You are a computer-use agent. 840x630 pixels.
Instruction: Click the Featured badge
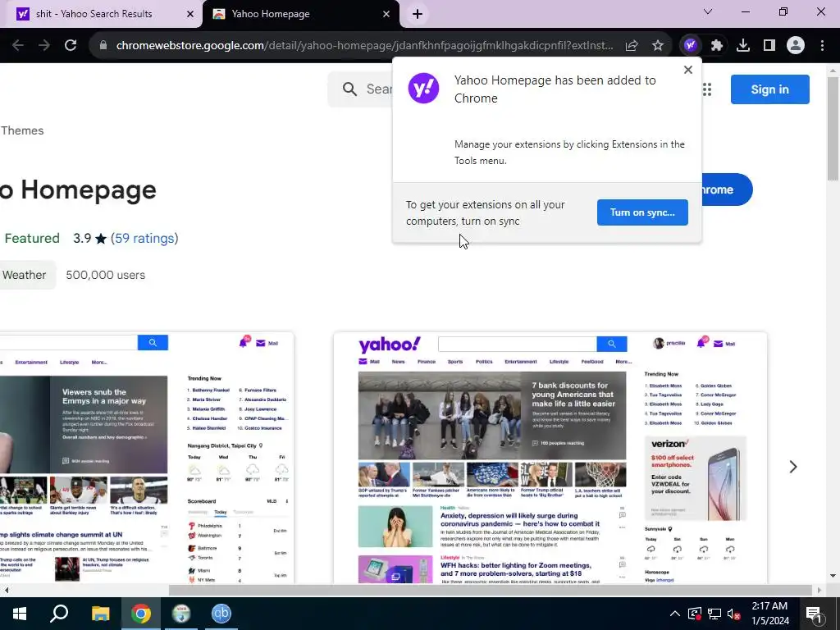pyautogui.click(x=32, y=239)
